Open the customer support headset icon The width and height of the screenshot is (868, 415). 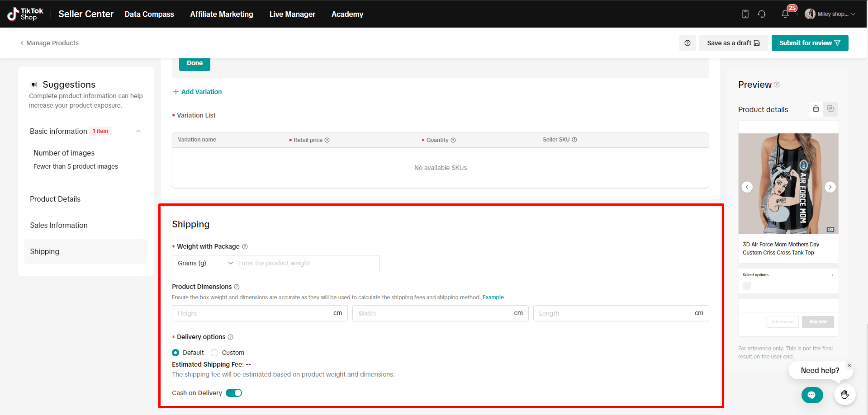point(762,14)
